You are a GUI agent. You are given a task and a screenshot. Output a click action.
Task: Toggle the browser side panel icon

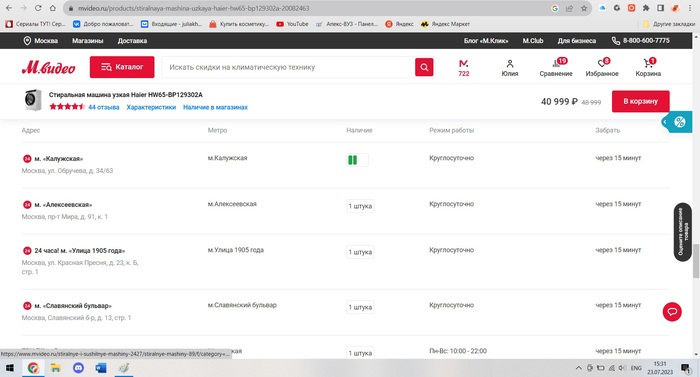pyautogui.click(x=660, y=8)
